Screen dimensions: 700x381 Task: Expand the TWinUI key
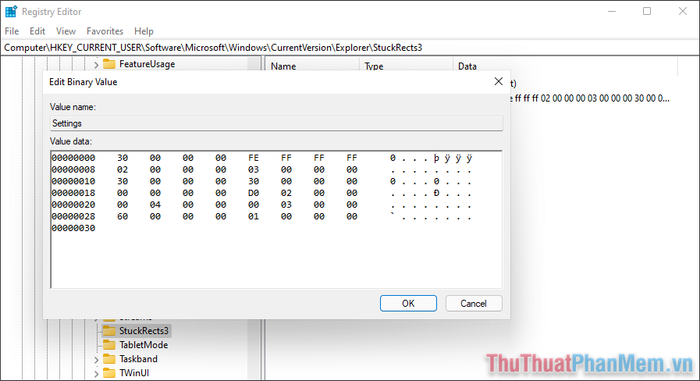[96, 373]
